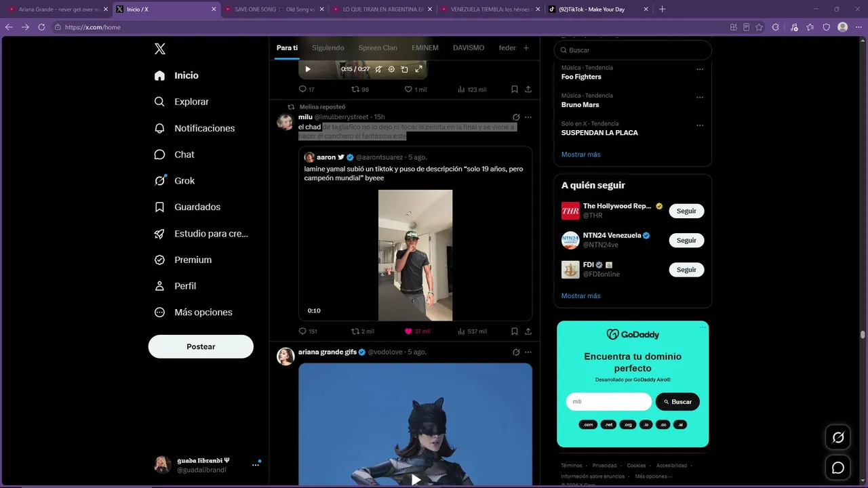Open the Guardados bookmarks page
Viewport: 868px width, 488px height.
tap(187, 207)
